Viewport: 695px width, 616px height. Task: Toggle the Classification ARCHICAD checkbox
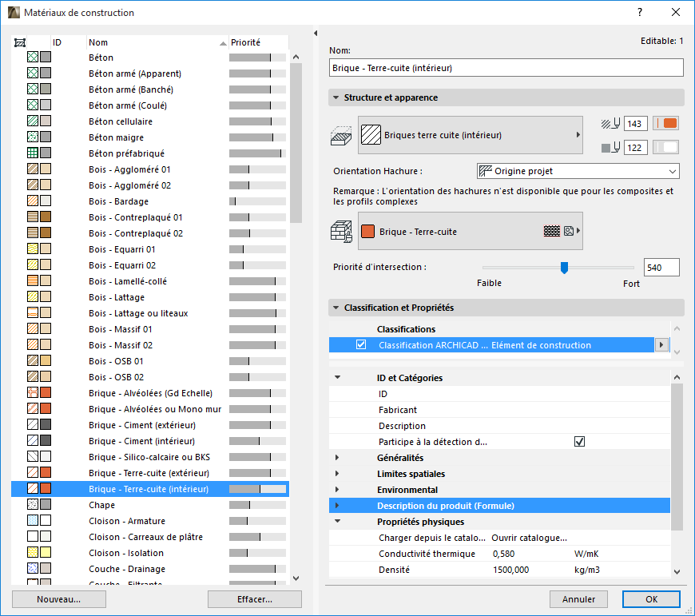pos(361,344)
